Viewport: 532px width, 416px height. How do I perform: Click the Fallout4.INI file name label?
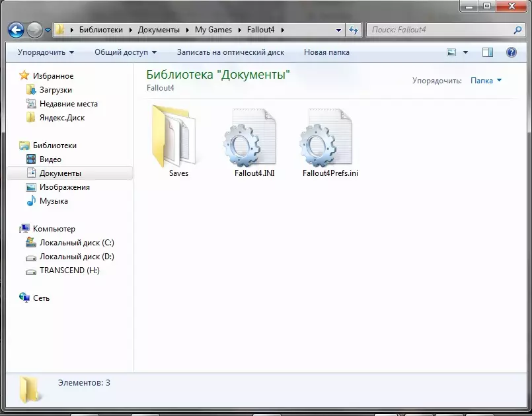(254, 173)
